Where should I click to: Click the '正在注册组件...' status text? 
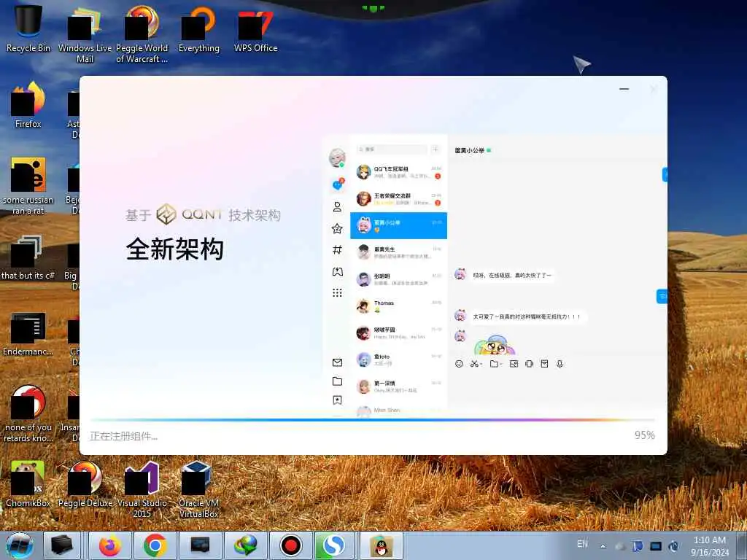click(124, 436)
